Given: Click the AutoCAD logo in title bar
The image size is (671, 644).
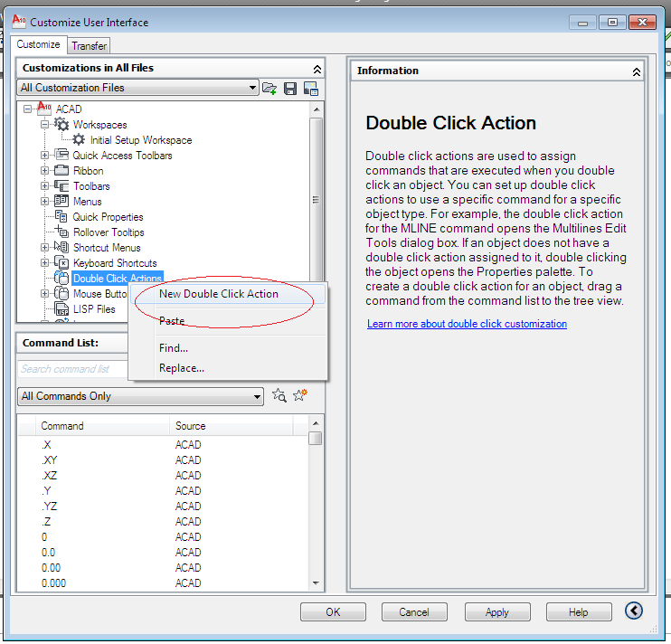Looking at the screenshot, I should tap(19, 21).
